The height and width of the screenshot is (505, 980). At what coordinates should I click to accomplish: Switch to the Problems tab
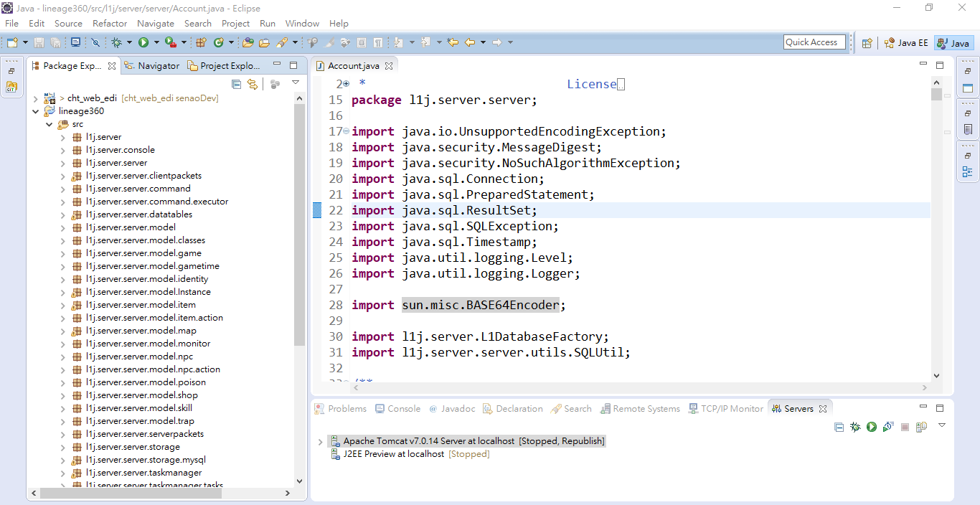pos(341,409)
